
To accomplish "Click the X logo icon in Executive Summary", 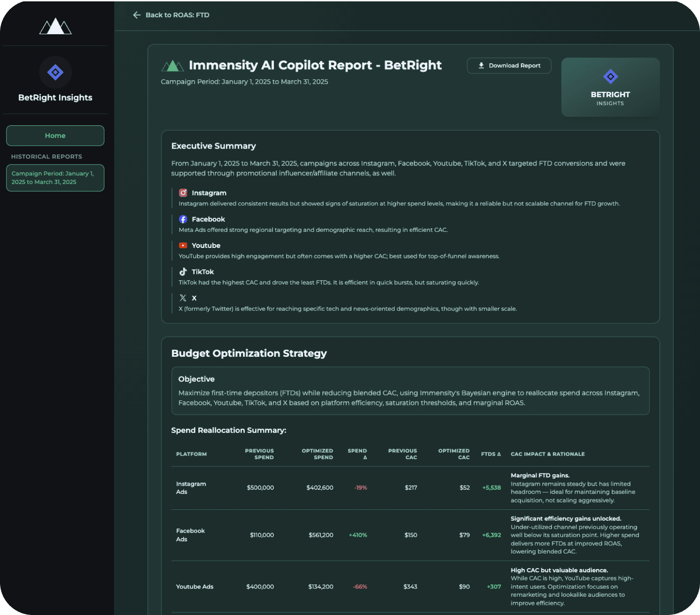I will [x=183, y=298].
